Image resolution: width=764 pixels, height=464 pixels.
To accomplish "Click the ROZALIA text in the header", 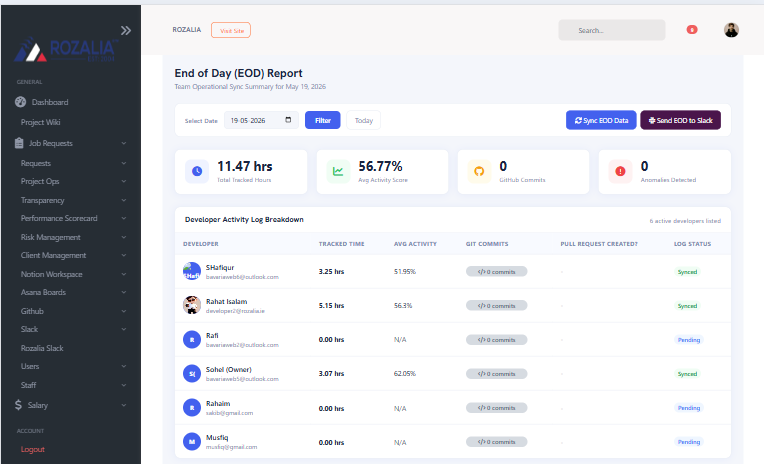I will pos(187,30).
